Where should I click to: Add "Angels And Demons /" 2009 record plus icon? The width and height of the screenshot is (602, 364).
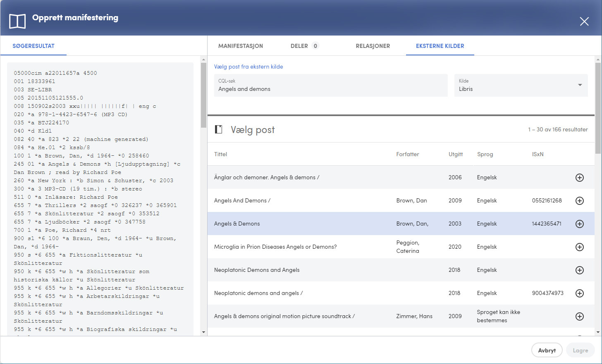pyautogui.click(x=580, y=201)
